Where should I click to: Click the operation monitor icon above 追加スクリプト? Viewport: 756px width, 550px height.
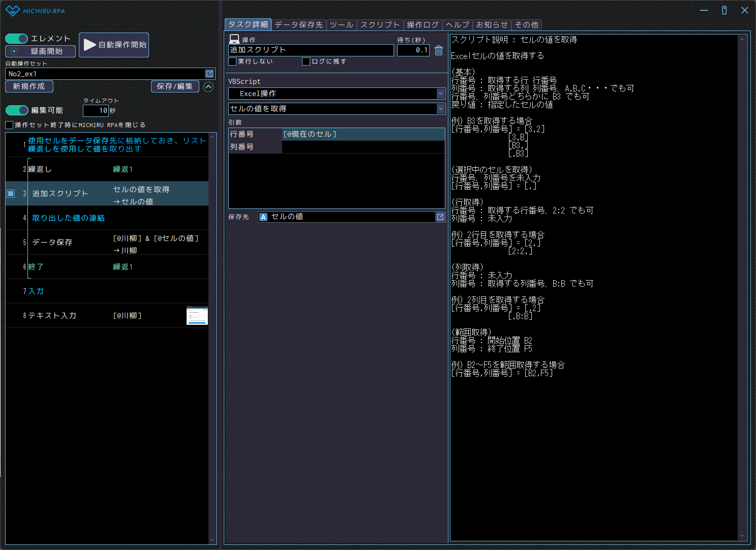234,39
